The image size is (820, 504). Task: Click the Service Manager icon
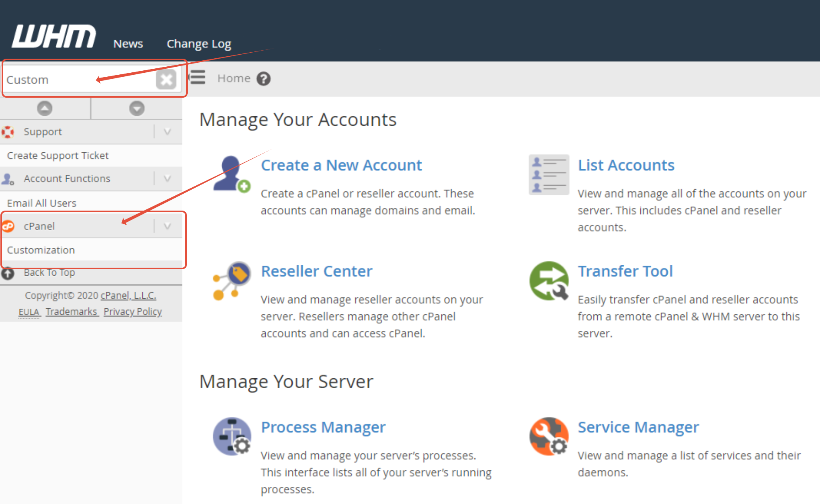coord(549,436)
